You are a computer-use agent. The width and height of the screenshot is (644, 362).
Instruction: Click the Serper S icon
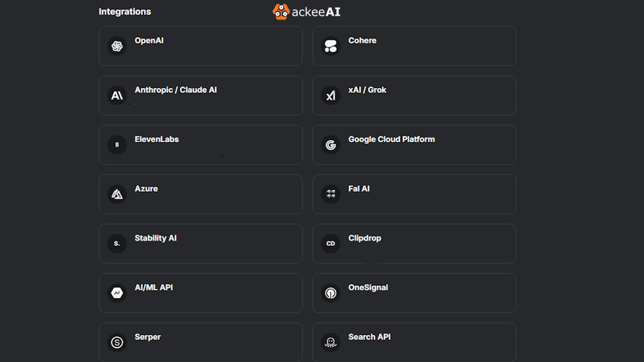click(x=117, y=343)
